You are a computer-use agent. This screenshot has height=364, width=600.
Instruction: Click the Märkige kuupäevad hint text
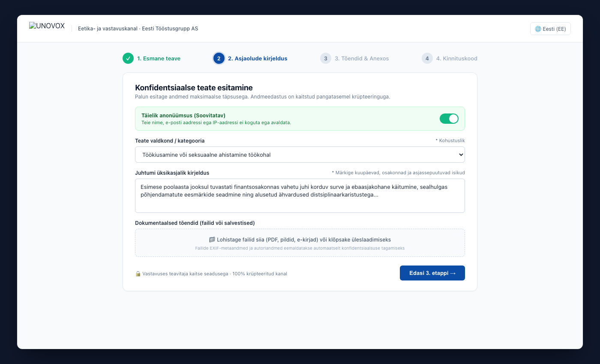click(398, 173)
